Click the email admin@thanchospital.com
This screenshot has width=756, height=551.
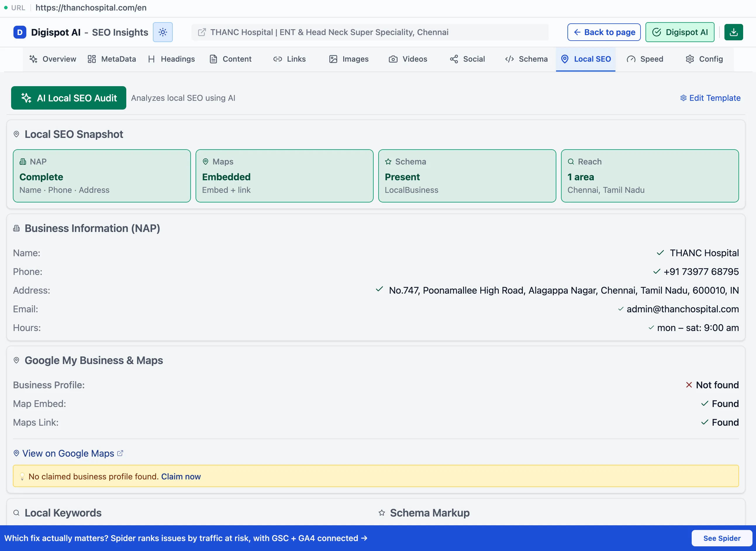(x=683, y=309)
